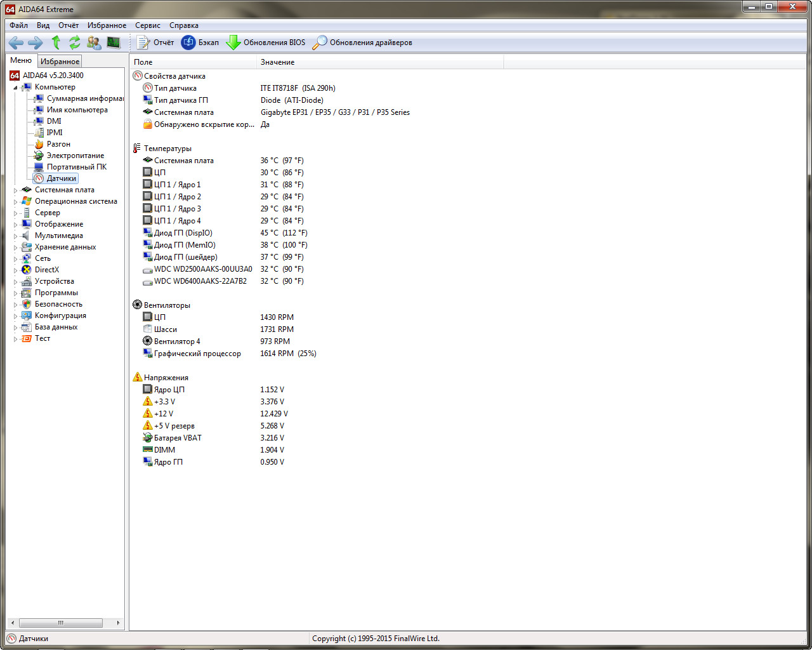Click the green Up level arrow icon
This screenshot has width=812, height=650.
(56, 43)
